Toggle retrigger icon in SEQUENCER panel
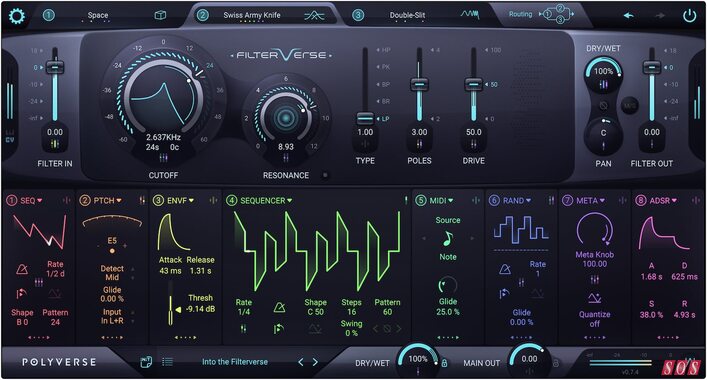This screenshot has width=707, height=380. pos(278,329)
